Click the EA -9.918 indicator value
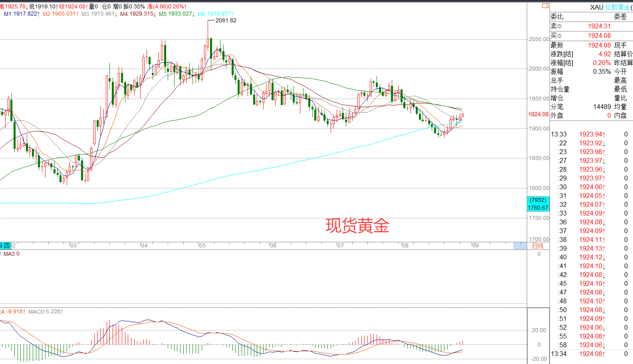 coord(13,312)
